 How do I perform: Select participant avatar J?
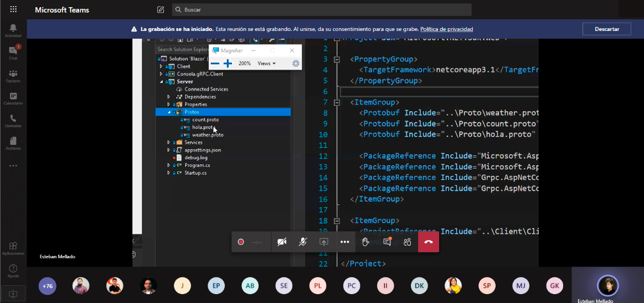pos(182,286)
